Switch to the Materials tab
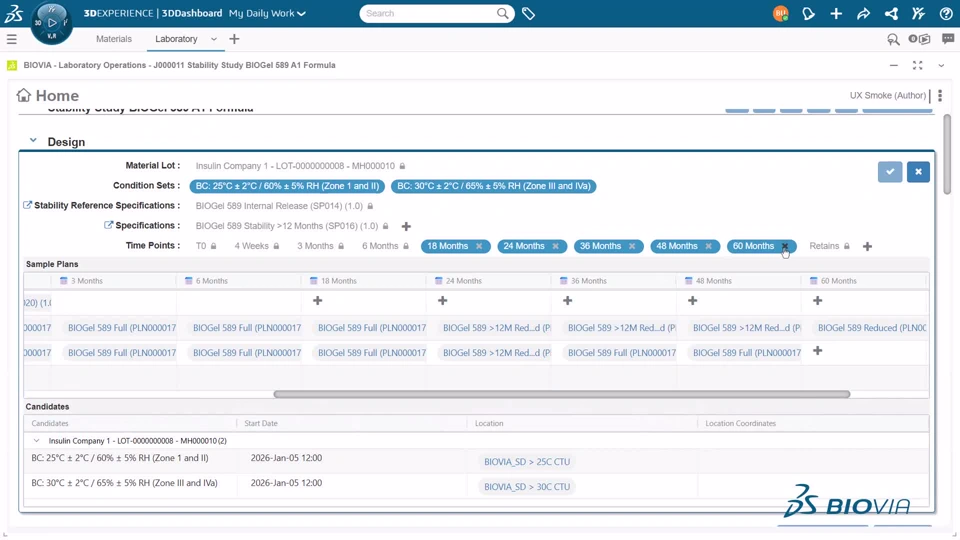The height and width of the screenshot is (540, 960). point(114,39)
